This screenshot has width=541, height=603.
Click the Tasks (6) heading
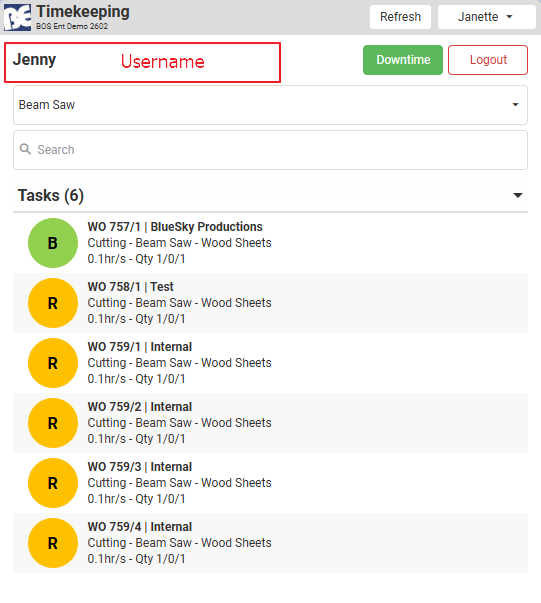(51, 195)
